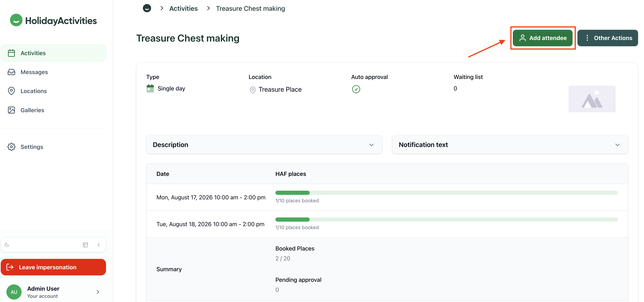The width and height of the screenshot is (644, 302).
Task: Click the Add attendee button
Action: point(543,38)
